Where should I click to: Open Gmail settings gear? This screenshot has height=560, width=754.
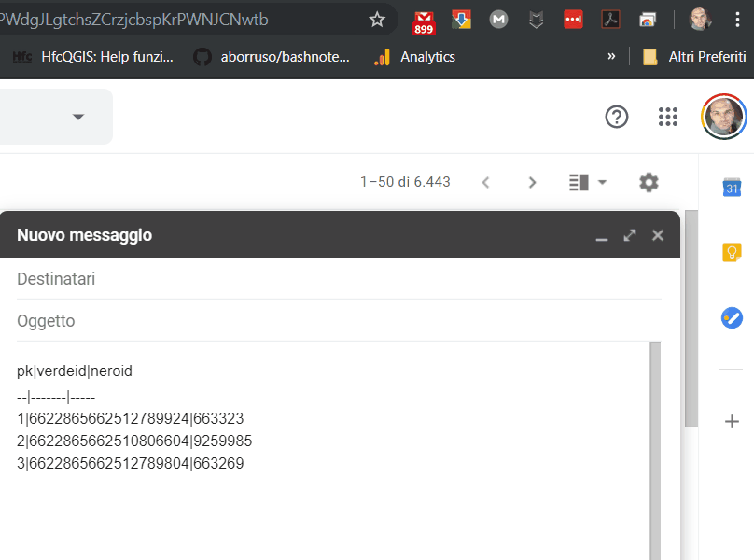pyautogui.click(x=649, y=182)
